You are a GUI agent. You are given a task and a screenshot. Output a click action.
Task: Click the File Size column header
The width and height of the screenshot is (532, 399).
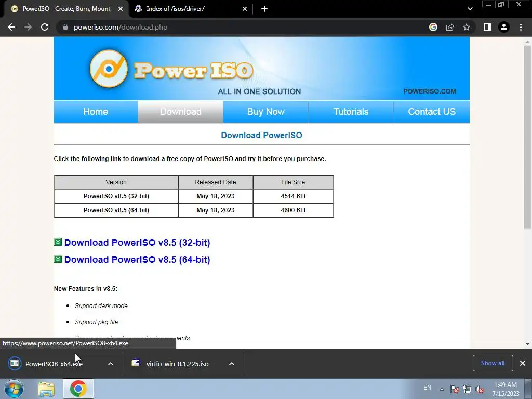coord(293,182)
